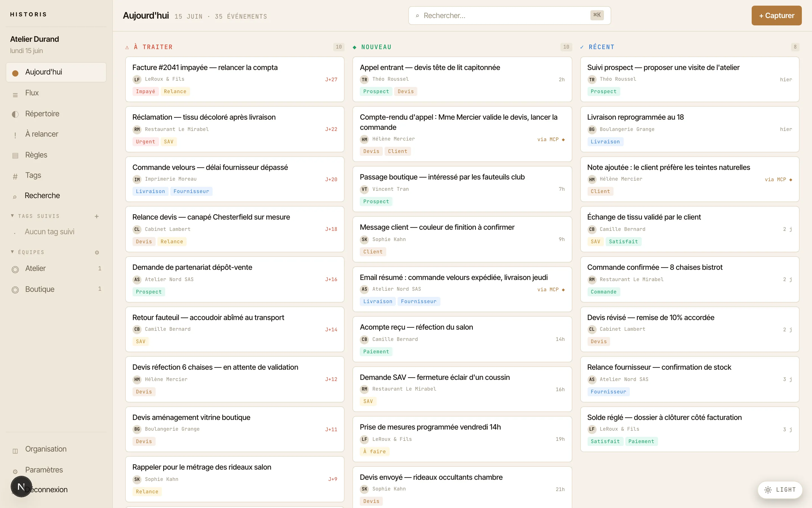Select the Boutique team
Screen dimensions: 812x508
[56, 289]
